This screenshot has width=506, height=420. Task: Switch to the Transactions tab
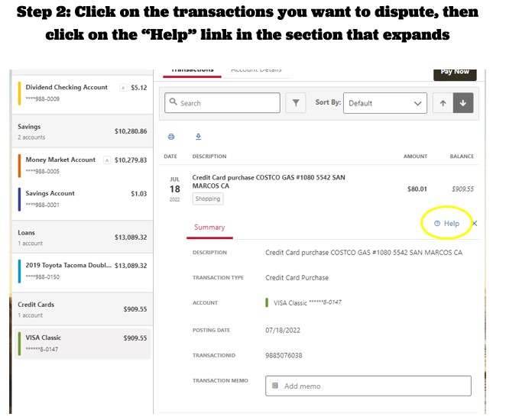192,73
